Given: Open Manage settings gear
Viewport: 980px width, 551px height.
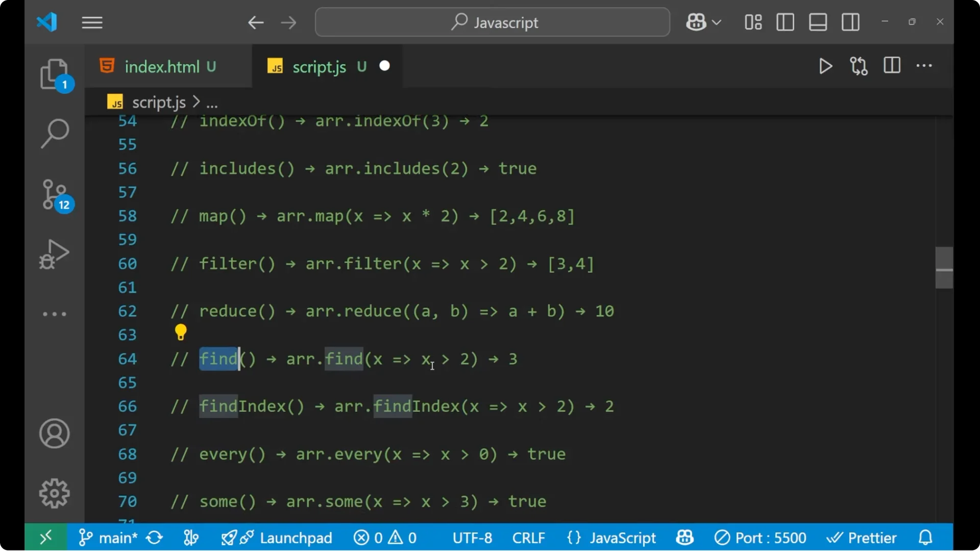Looking at the screenshot, I should click(54, 493).
